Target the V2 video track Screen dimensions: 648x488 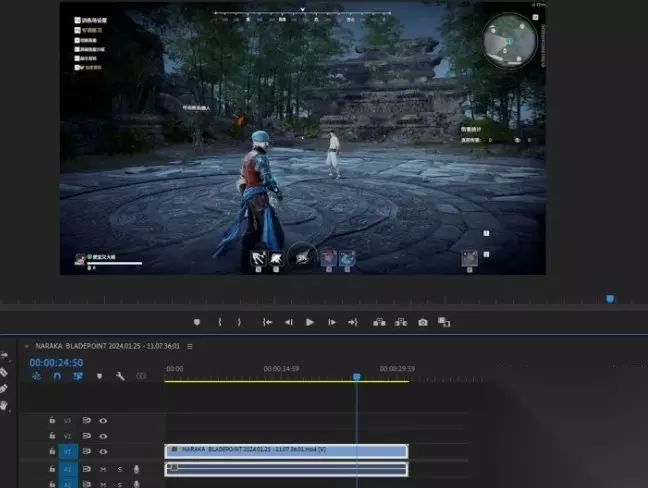point(67,436)
